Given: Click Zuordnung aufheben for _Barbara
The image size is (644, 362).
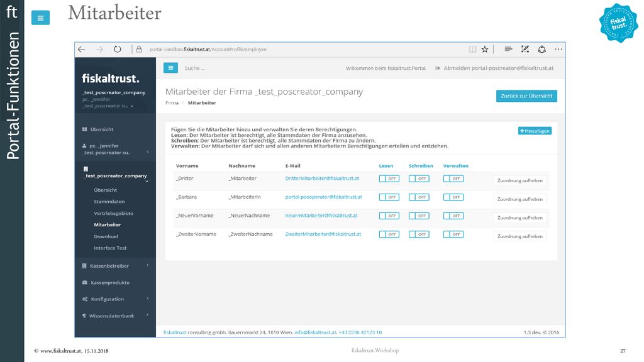Looking at the screenshot, I should pyautogui.click(x=520, y=199).
